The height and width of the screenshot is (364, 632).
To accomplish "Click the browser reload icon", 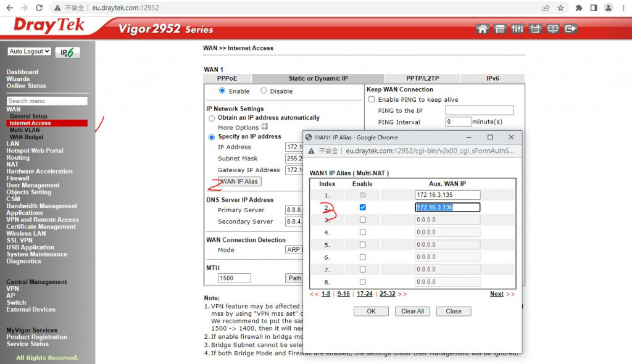I will click(x=39, y=7).
